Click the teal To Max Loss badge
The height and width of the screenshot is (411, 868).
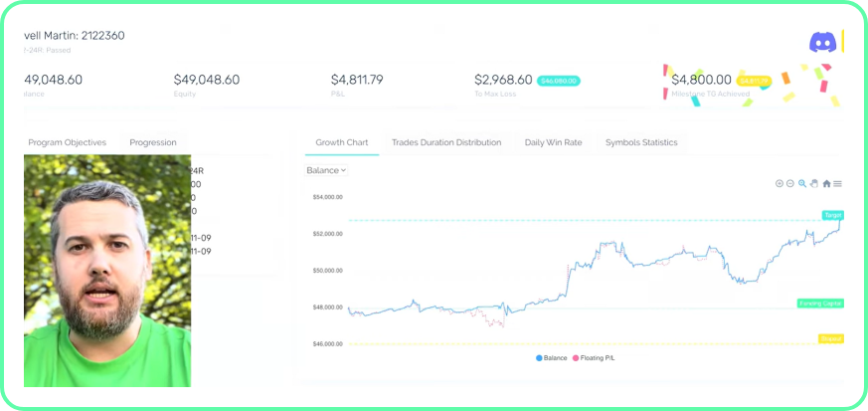558,81
